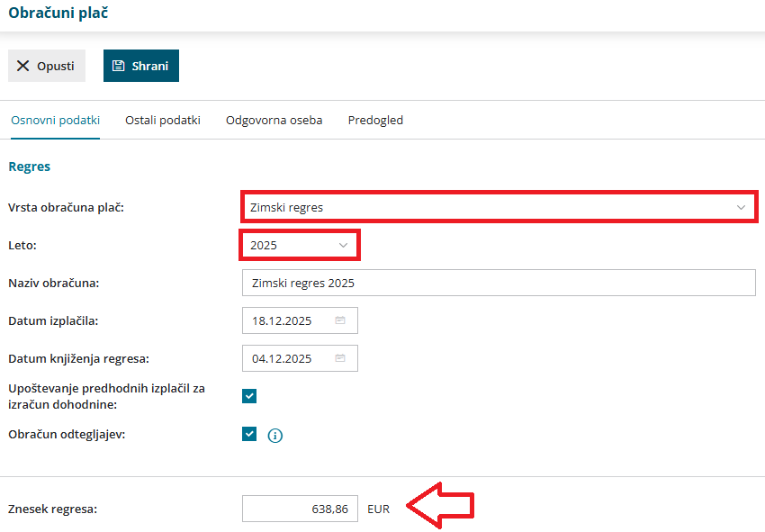Screen dimensions: 765x532
Task: Select the Vrsta obračuna plač label
Action: click(x=66, y=207)
